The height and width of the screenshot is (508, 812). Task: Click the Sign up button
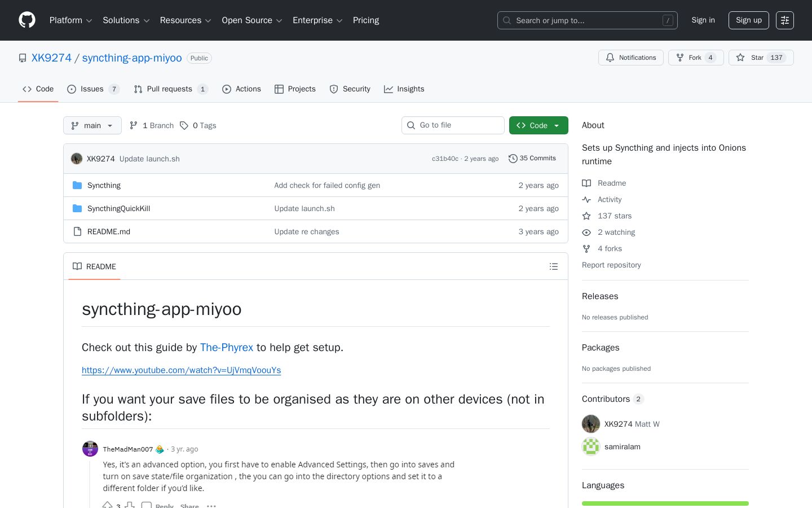[749, 20]
